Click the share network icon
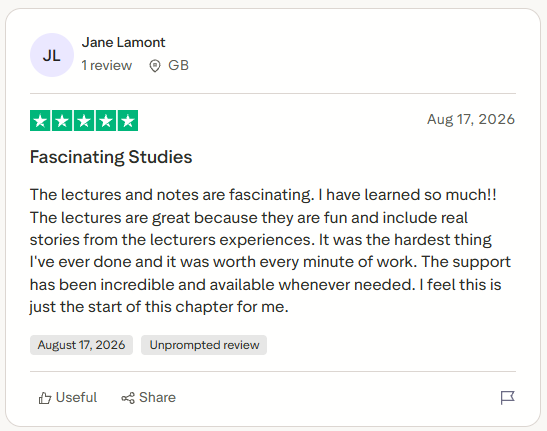This screenshot has height=431, width=547. tap(128, 398)
